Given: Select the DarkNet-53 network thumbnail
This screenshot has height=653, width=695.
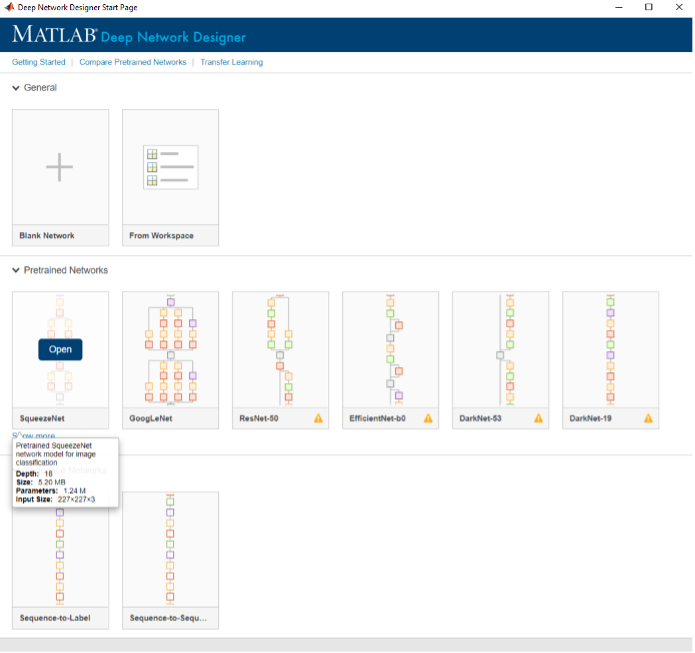Looking at the screenshot, I should [500, 350].
